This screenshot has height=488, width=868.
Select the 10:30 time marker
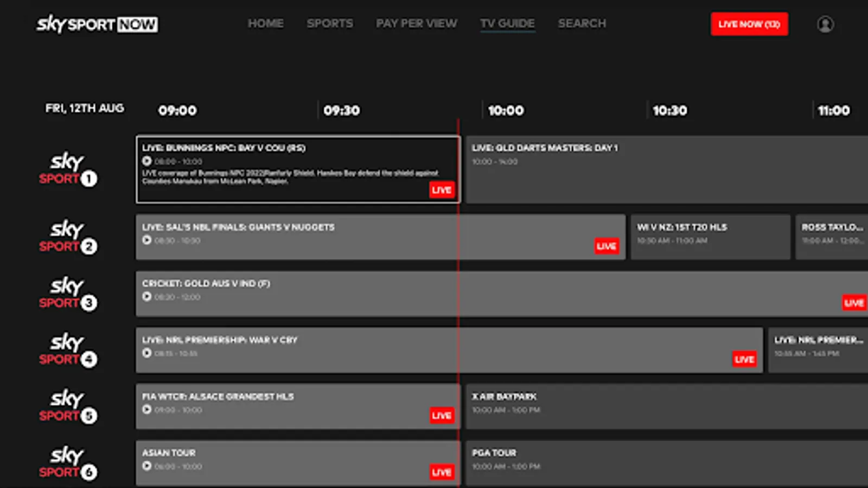click(x=670, y=111)
